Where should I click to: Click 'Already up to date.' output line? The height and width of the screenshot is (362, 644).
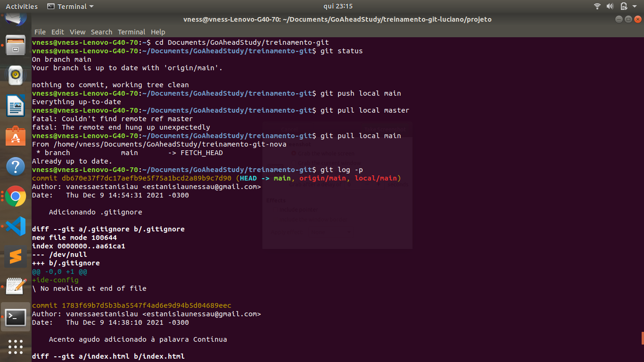[x=72, y=161]
